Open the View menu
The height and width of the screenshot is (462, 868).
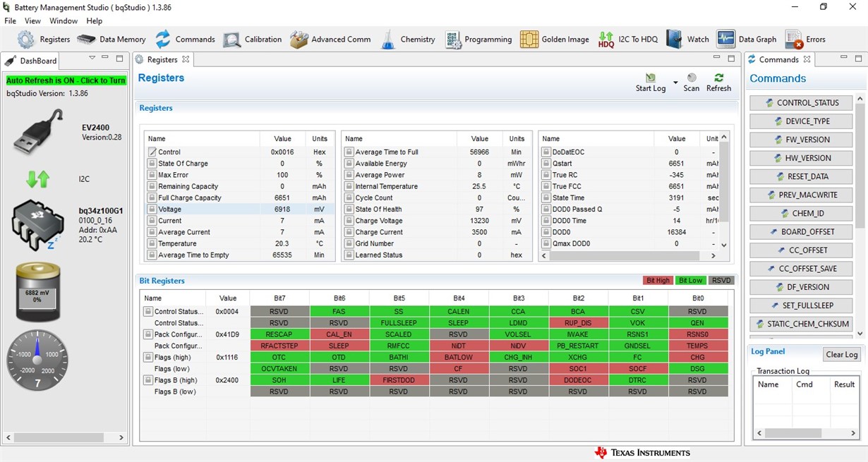pyautogui.click(x=32, y=21)
